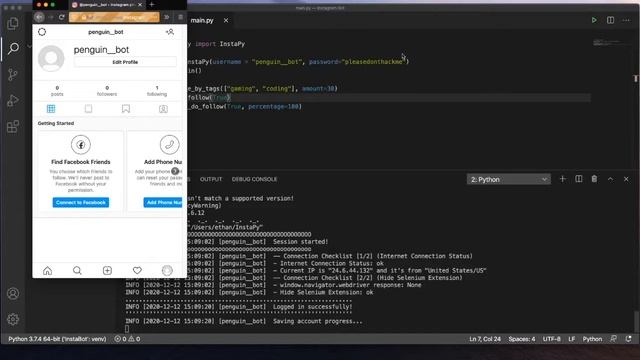The width and height of the screenshot is (640, 360).
Task: Select the Python language mode
Action: [x=592, y=339]
